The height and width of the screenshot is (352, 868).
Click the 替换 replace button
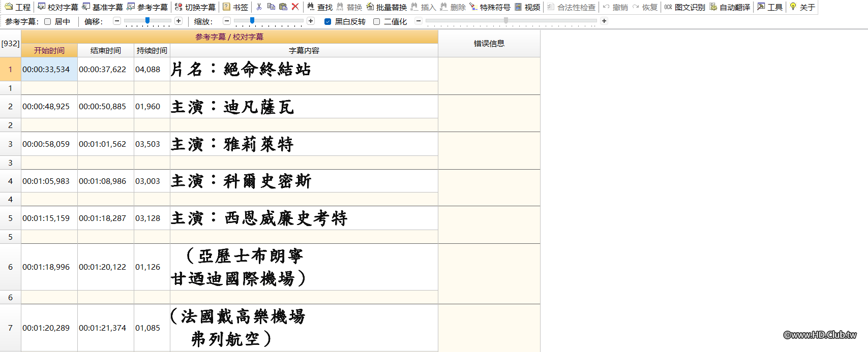pos(349,7)
